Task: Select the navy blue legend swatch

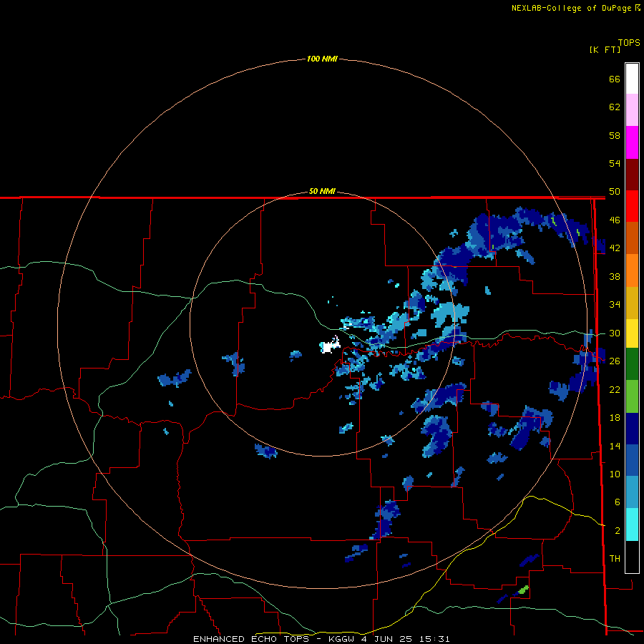Action: click(x=632, y=429)
